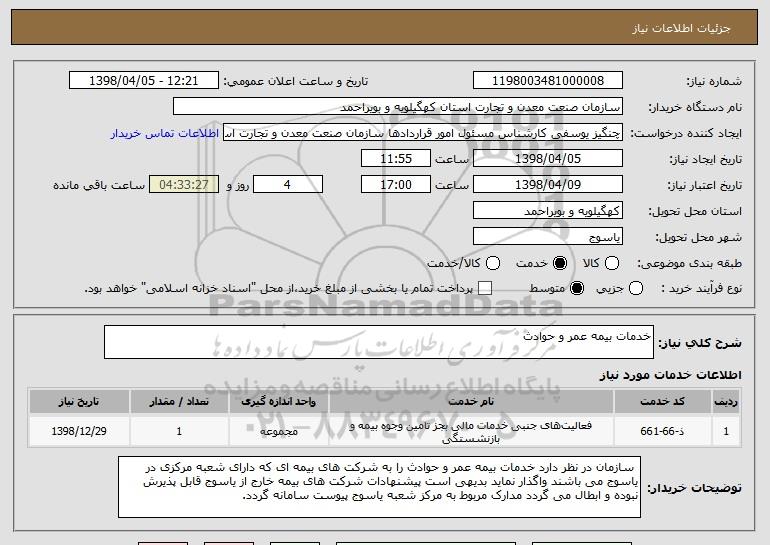Click the validity date field 1398/04/09
The width and height of the screenshot is (770, 545).
click(x=548, y=185)
